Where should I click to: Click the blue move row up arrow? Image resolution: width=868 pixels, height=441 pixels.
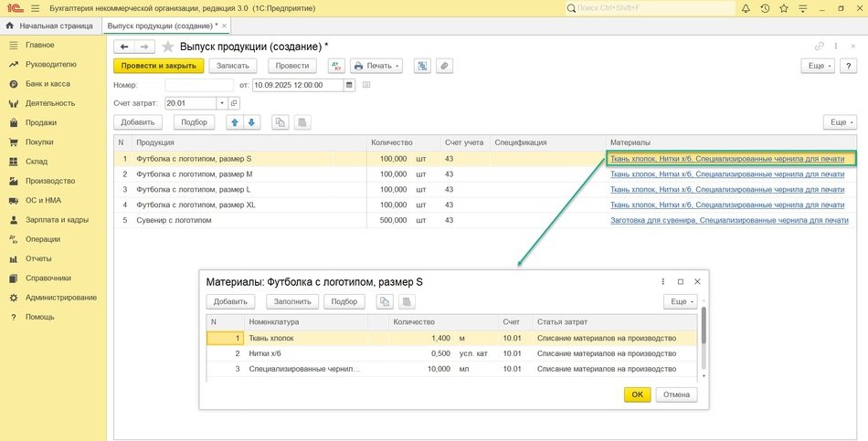click(x=236, y=121)
